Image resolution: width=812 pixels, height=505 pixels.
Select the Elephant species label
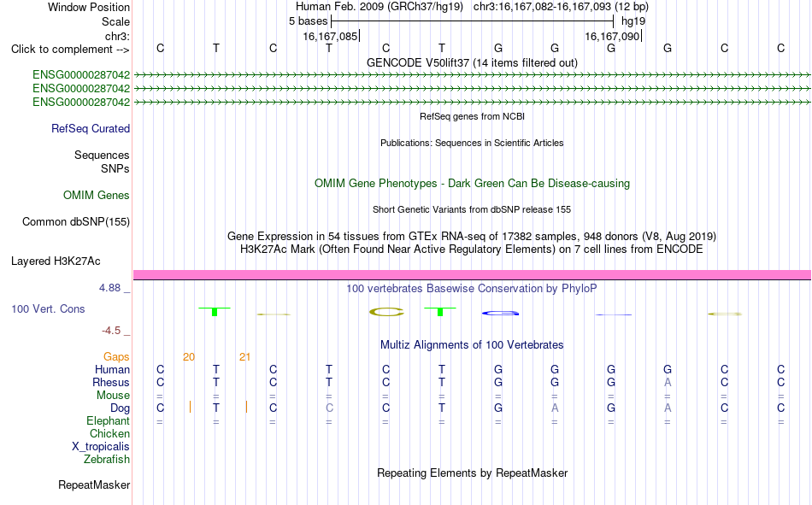(109, 421)
